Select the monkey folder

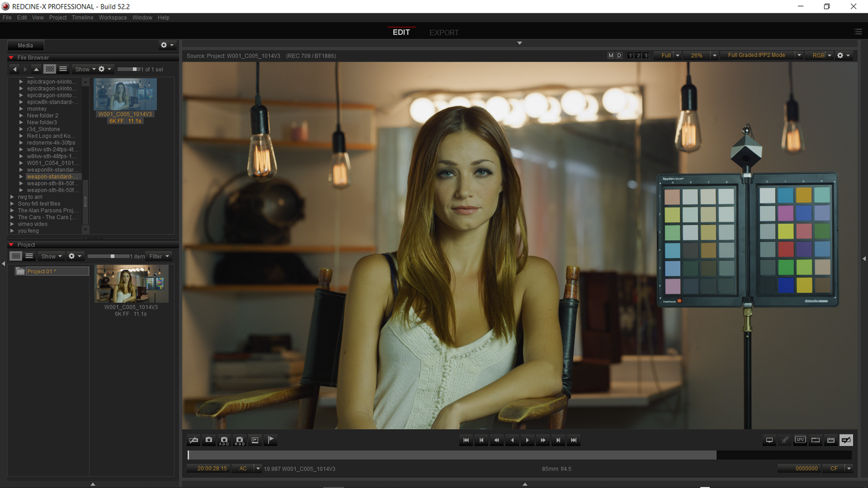37,108
